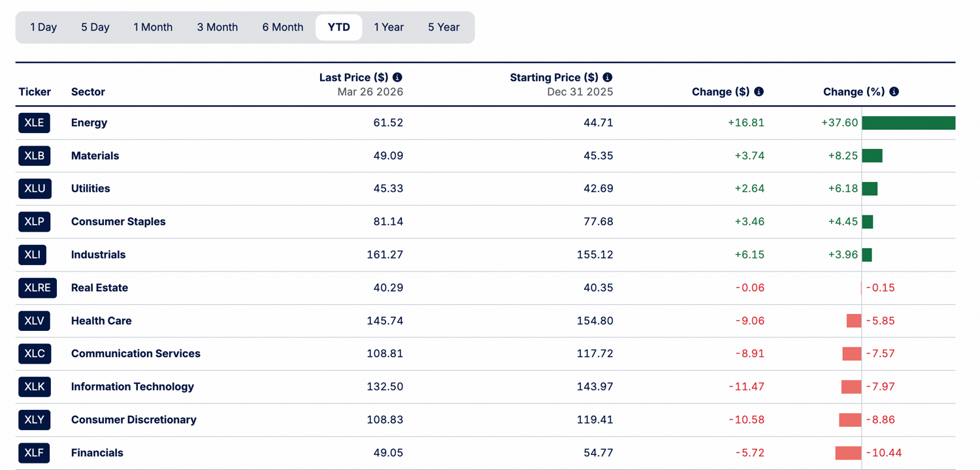Click the red Financials change bar
The height and width of the screenshot is (470, 980).
coord(848,453)
